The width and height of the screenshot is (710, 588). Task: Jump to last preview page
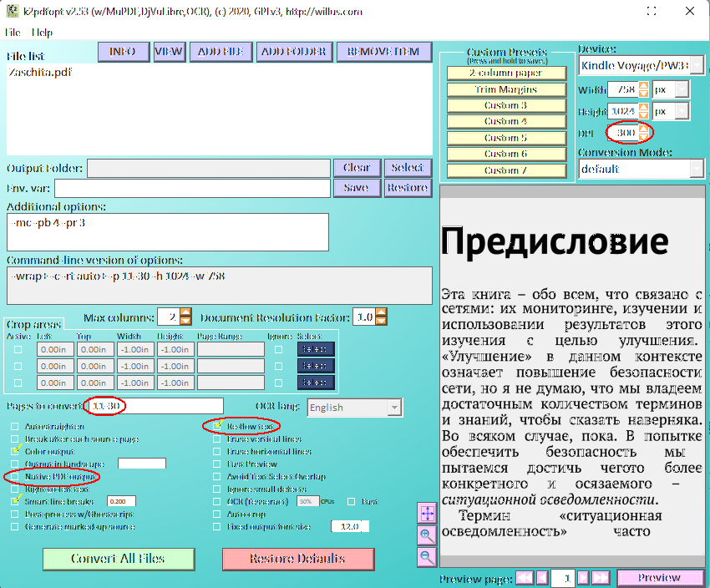[600, 578]
